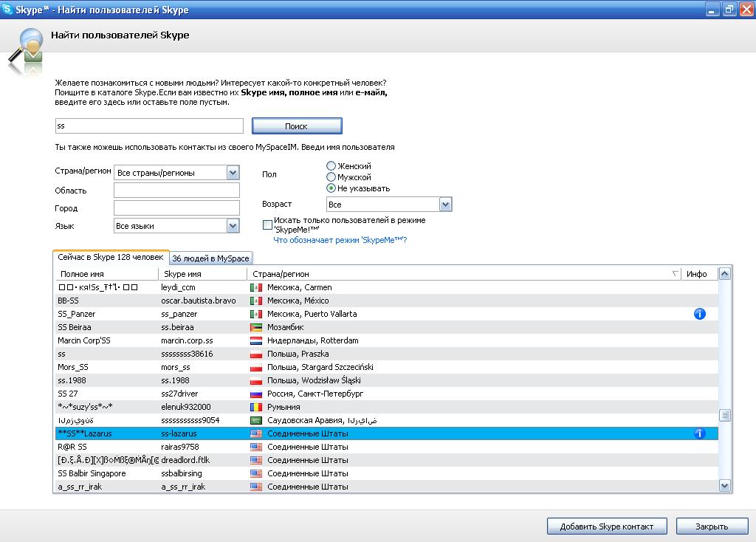Click the Добавить Skype контакт button
756x542 pixels.
point(607,526)
